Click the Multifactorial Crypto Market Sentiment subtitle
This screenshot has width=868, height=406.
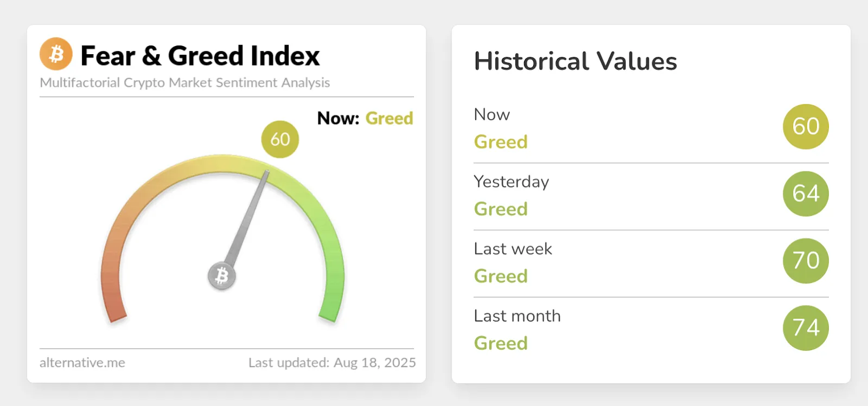coord(185,82)
